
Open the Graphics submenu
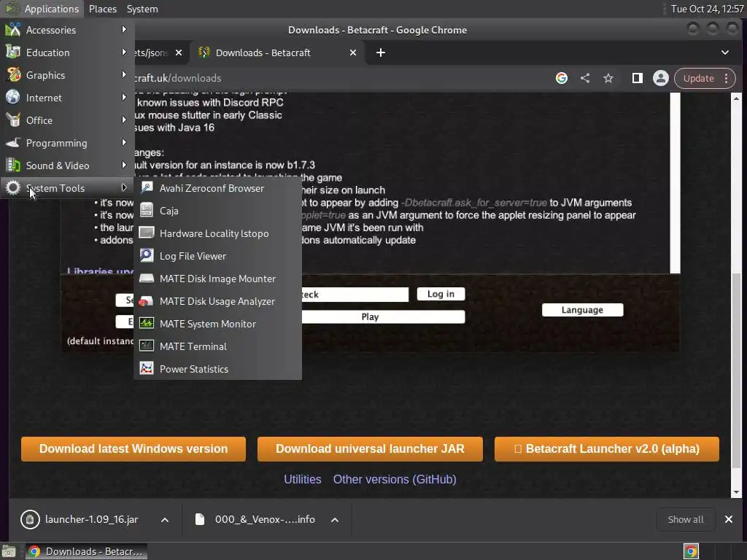tap(67, 75)
